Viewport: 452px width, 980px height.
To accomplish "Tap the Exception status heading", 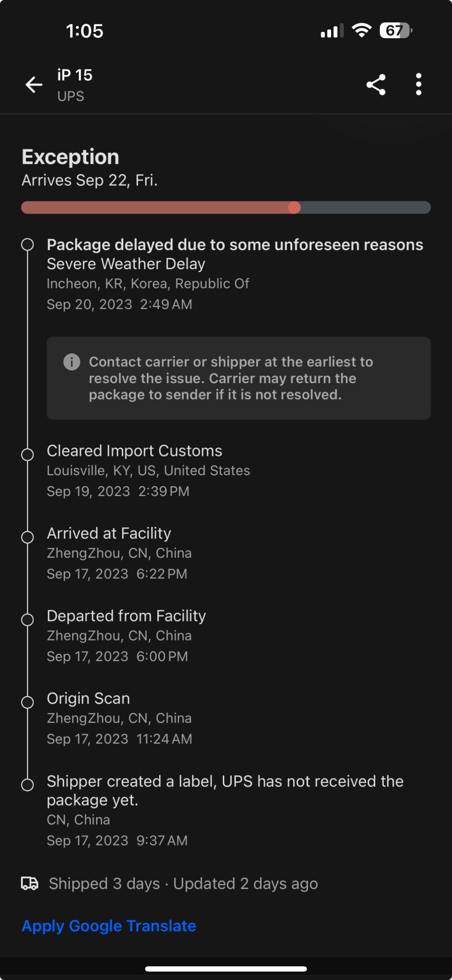I will click(x=71, y=157).
